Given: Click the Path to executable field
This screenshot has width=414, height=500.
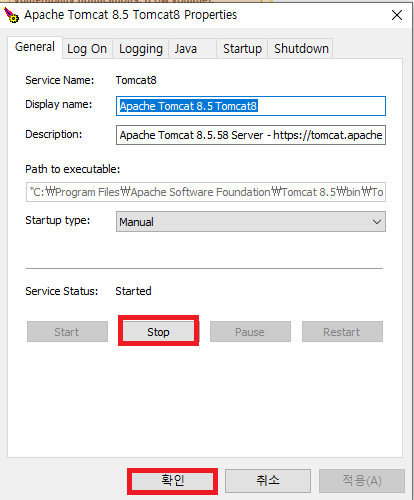Looking at the screenshot, I should click(x=206, y=192).
